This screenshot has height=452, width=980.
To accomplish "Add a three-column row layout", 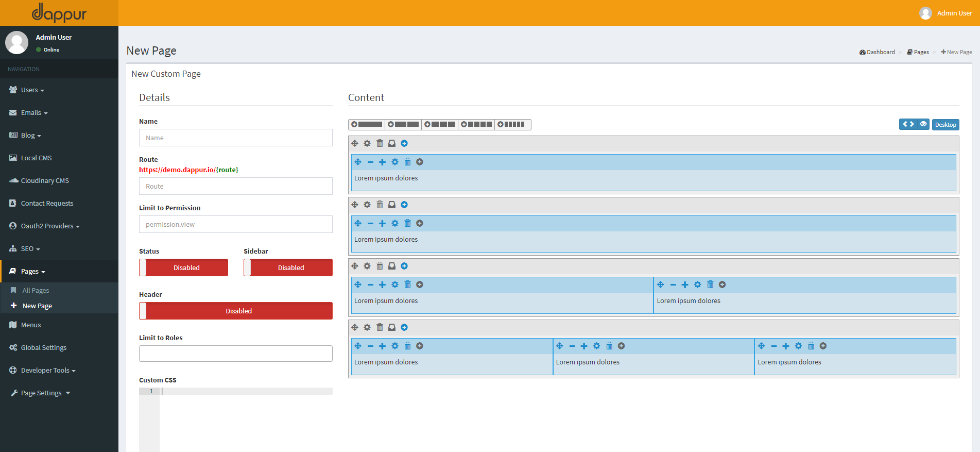I will [x=440, y=124].
